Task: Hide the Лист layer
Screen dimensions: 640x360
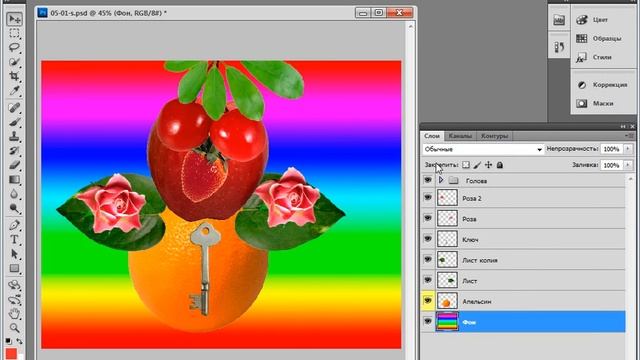Action: (428, 280)
